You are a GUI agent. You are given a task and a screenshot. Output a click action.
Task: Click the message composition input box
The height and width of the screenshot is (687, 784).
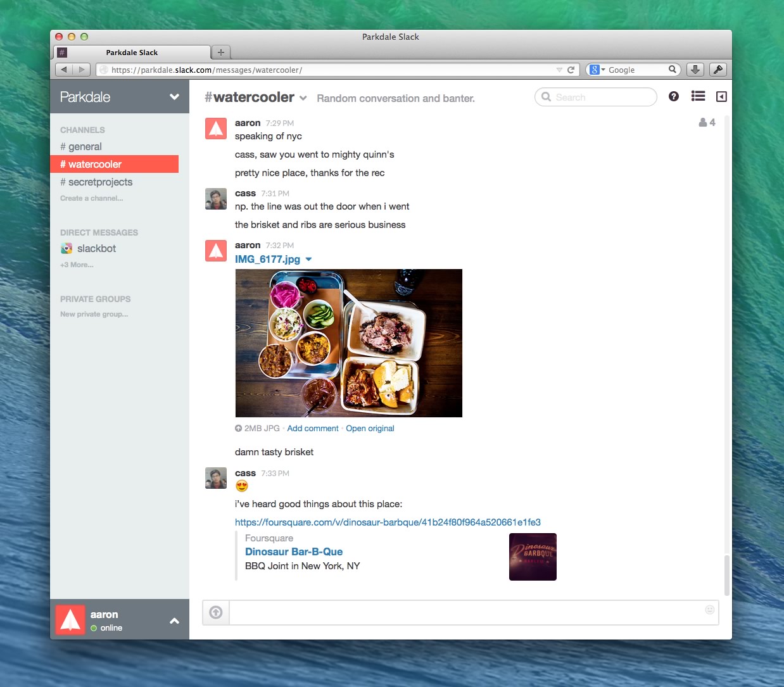[474, 612]
